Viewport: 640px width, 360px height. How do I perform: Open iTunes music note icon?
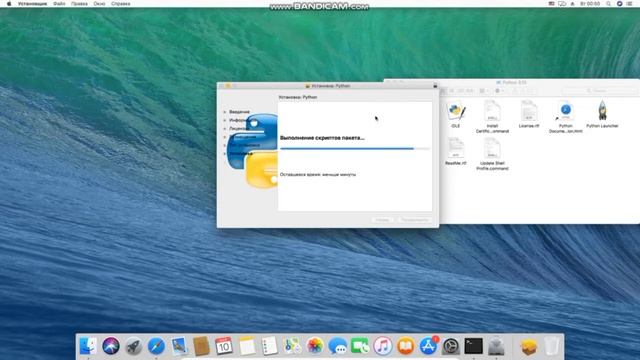383,346
